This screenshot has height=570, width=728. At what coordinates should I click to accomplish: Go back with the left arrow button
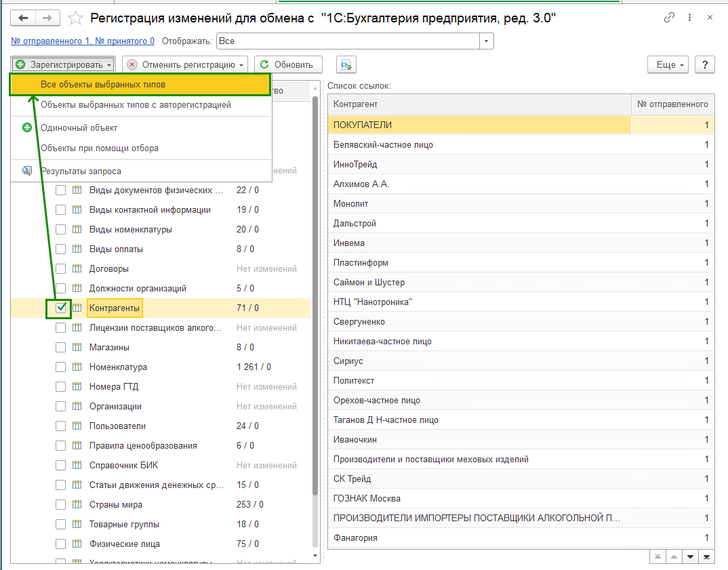[23, 18]
